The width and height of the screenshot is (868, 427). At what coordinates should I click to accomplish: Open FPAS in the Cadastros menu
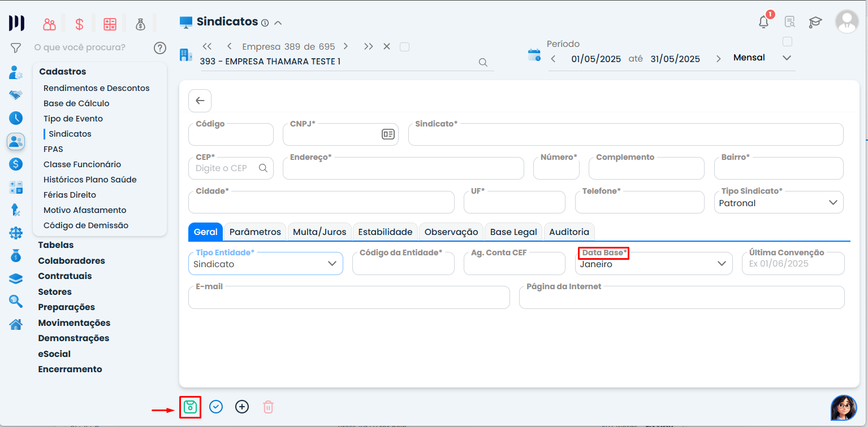53,149
